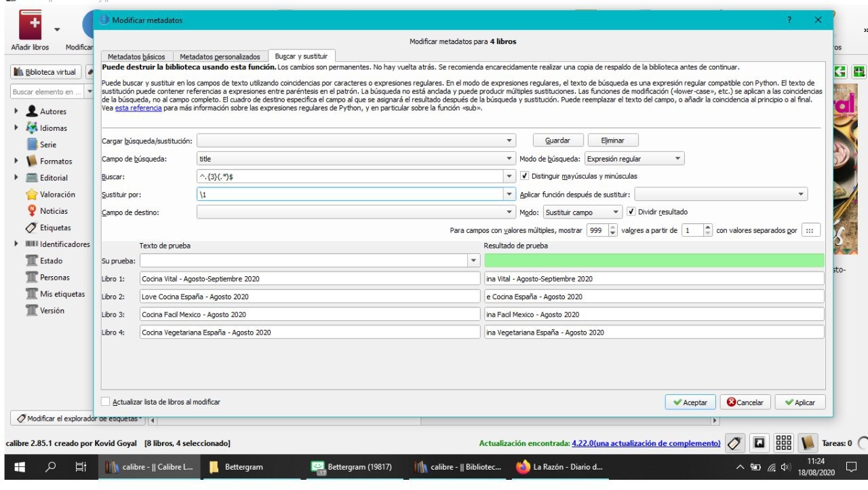Open the Biblioteca virtual button

(x=45, y=71)
